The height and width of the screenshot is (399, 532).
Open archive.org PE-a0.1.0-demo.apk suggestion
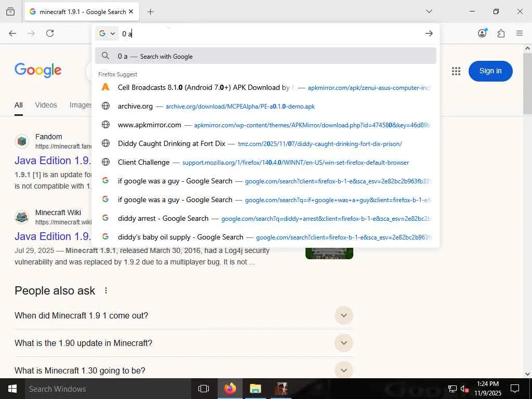point(265,106)
